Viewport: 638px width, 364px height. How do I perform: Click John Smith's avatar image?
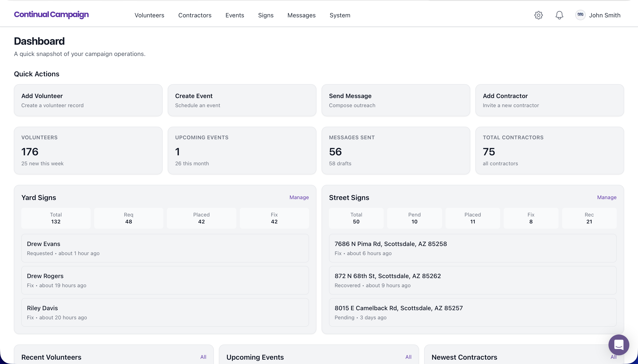[x=580, y=15]
